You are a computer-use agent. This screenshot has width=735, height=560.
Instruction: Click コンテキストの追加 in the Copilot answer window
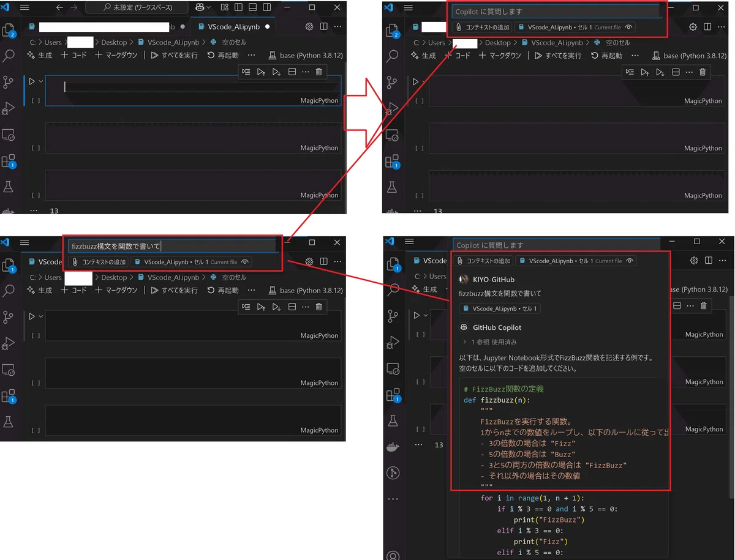click(x=483, y=261)
